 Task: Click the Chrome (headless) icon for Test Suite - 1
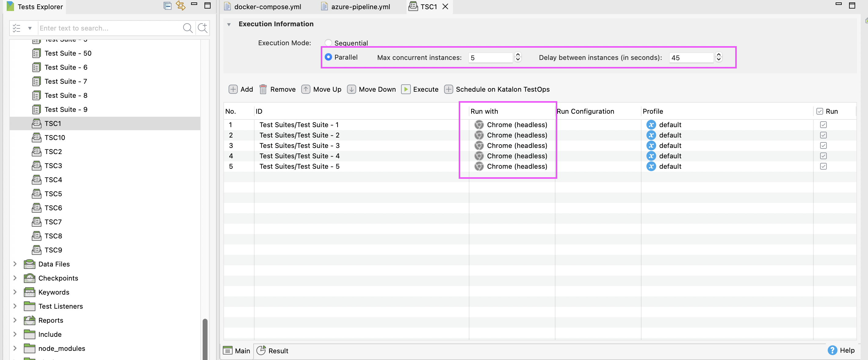tap(479, 124)
